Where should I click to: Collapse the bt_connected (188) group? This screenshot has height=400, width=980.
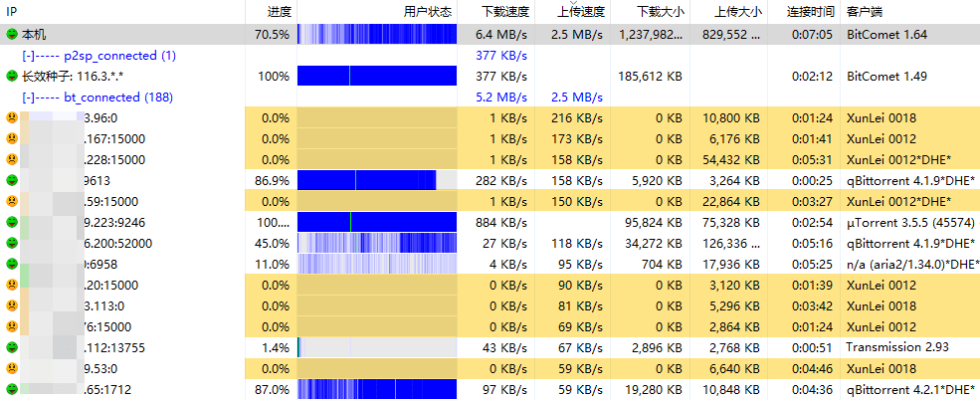coord(29,97)
